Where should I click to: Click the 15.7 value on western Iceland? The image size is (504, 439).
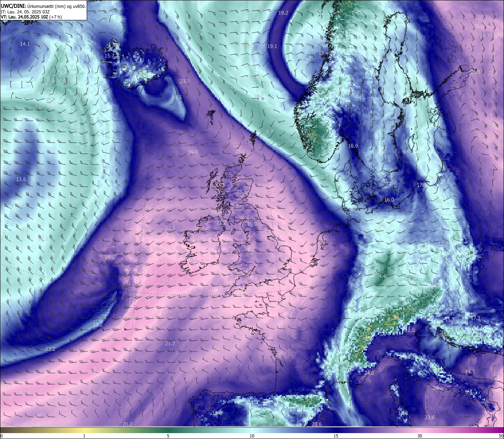(109, 56)
